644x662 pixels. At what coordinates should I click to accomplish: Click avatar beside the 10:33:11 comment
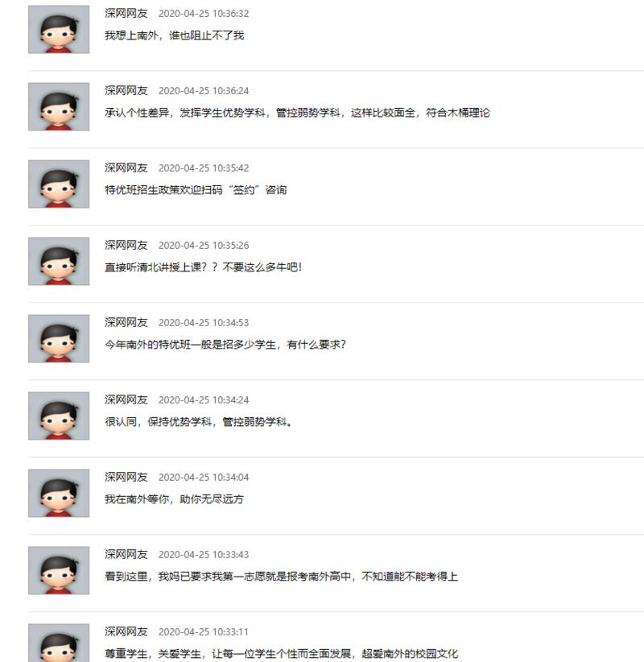tap(59, 643)
